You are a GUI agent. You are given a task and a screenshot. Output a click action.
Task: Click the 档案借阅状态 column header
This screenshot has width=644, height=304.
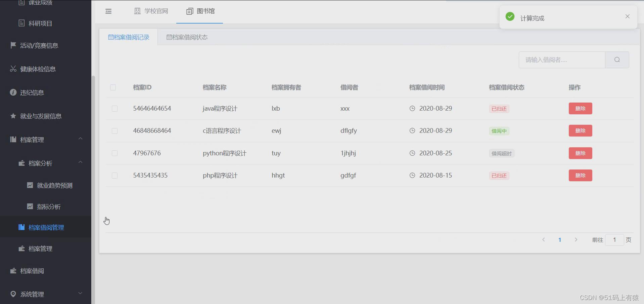[x=507, y=87]
